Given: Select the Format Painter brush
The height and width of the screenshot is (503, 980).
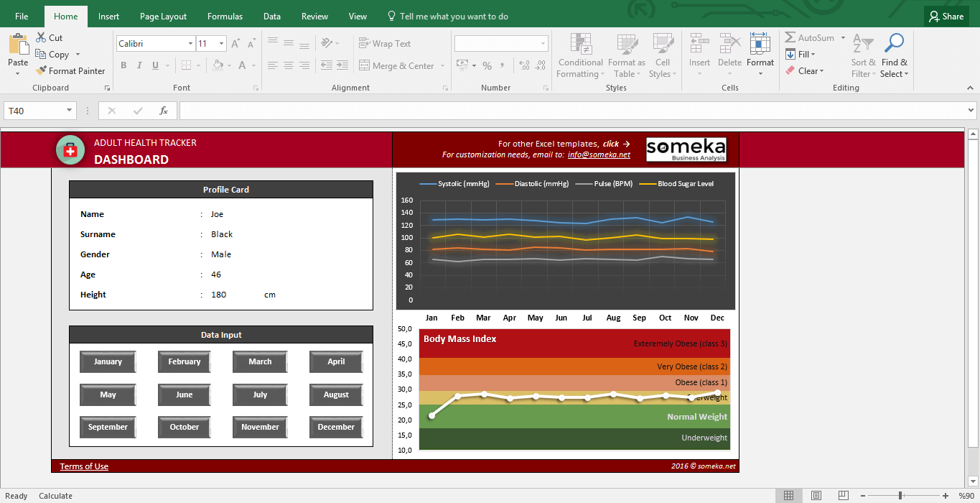Looking at the screenshot, I should [x=41, y=71].
